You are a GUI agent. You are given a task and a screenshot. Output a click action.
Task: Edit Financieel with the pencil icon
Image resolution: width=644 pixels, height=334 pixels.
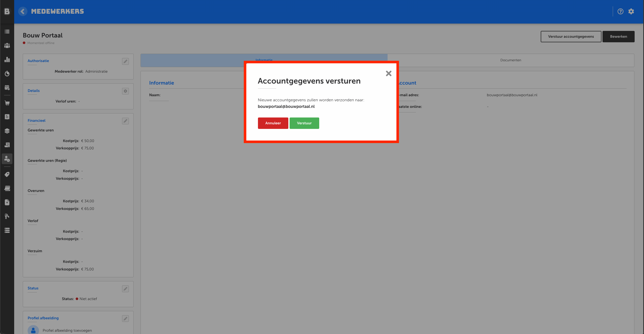[x=125, y=121]
